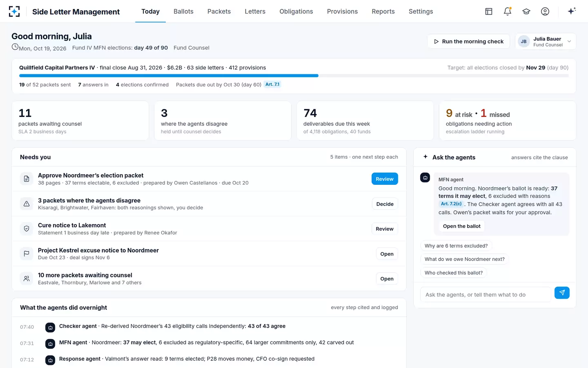Click Open the ballot button
The image size is (588, 368).
462,226
